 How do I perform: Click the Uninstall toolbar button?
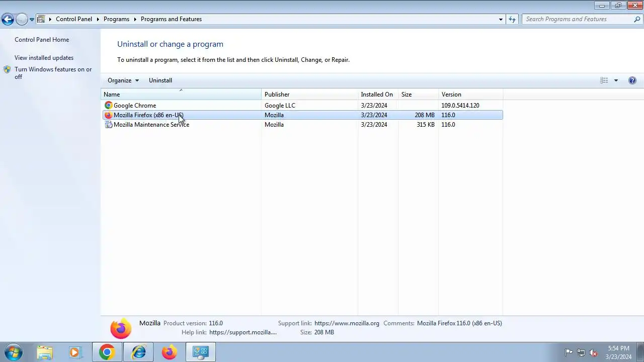(160, 80)
